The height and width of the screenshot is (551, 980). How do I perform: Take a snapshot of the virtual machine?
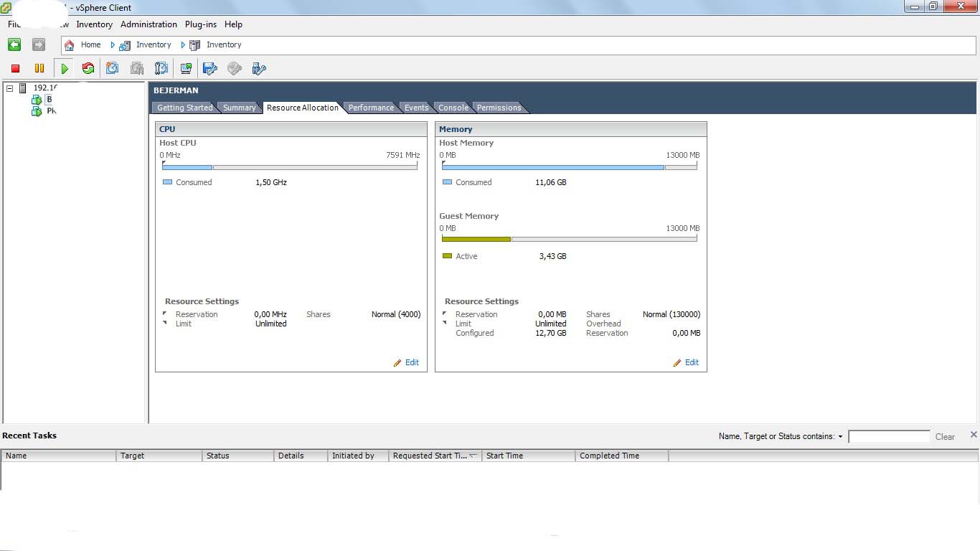113,68
